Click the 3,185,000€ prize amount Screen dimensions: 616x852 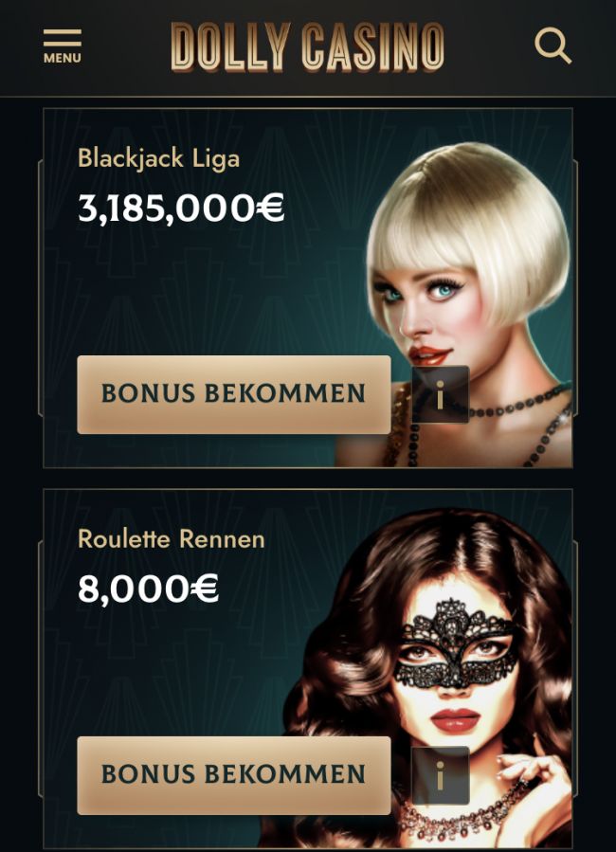coord(181,208)
